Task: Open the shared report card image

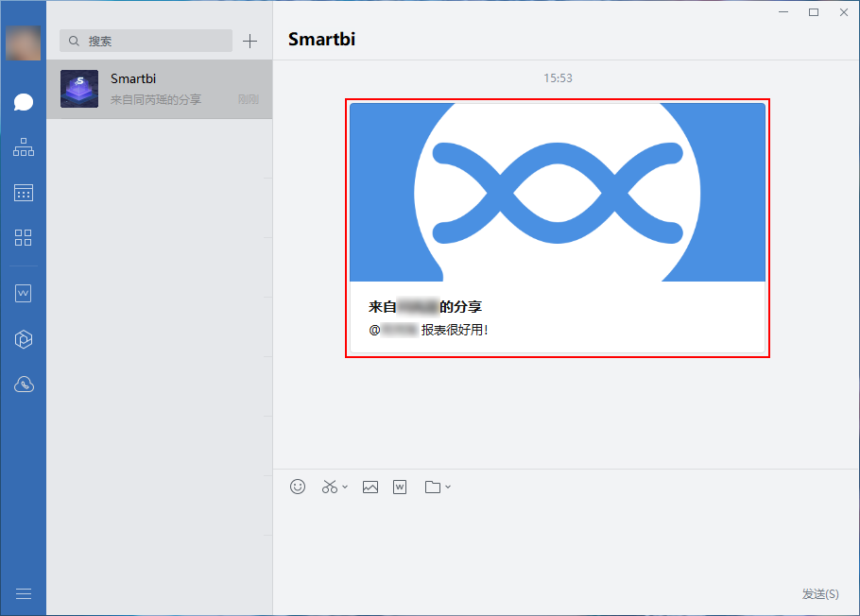Action: click(558, 192)
